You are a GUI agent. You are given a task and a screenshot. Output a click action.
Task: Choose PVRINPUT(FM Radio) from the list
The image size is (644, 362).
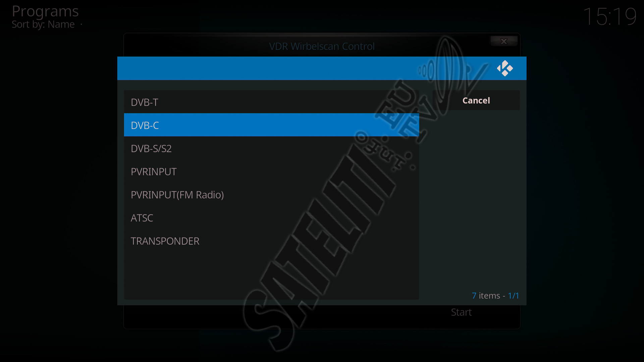(271, 194)
